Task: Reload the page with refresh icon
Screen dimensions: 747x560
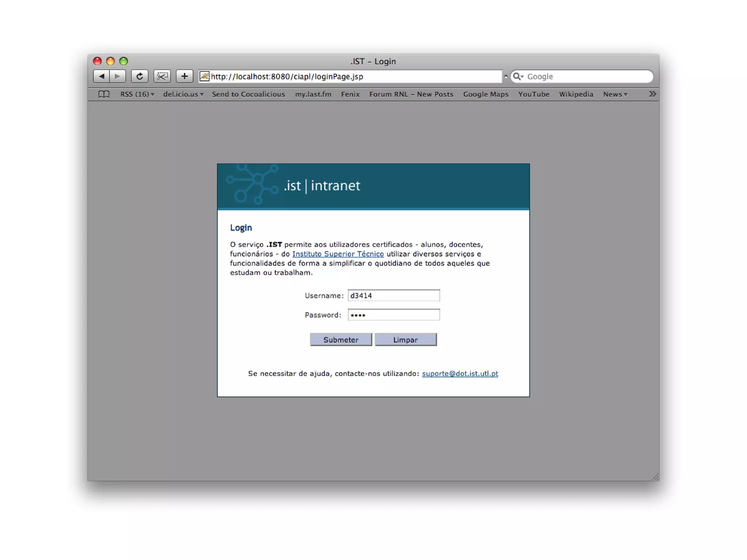Action: tap(140, 76)
